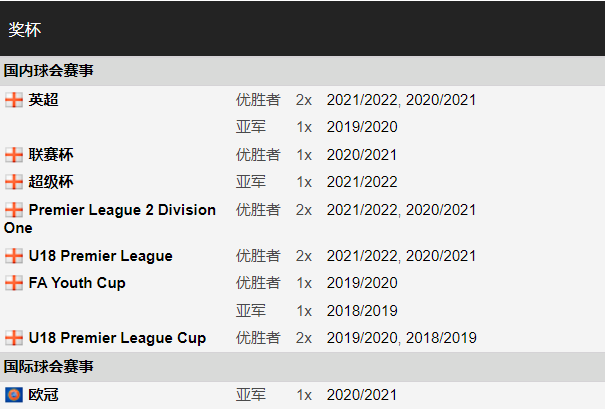This screenshot has height=416, width=605.
Task: Click the England flag beside 联赛杯
Action: (x=14, y=155)
